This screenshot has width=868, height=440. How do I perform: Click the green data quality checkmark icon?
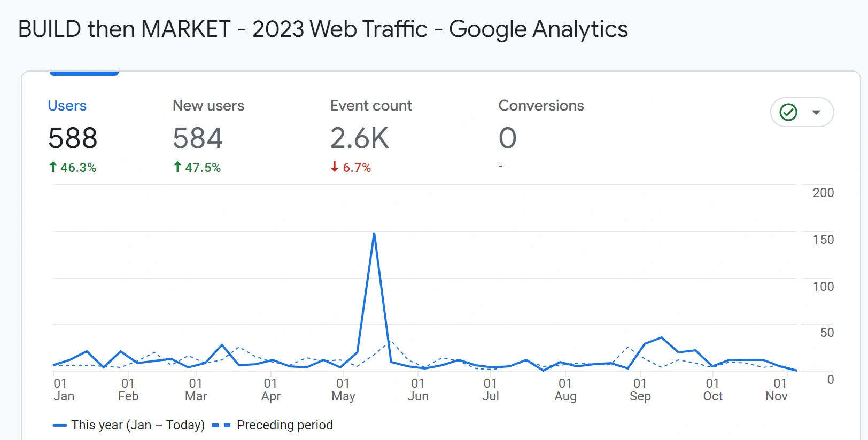click(788, 112)
